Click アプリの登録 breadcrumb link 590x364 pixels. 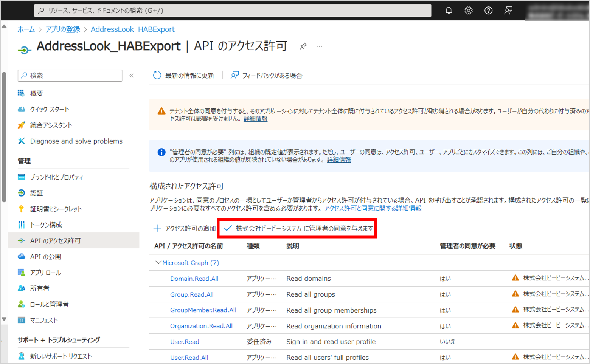[x=63, y=29]
